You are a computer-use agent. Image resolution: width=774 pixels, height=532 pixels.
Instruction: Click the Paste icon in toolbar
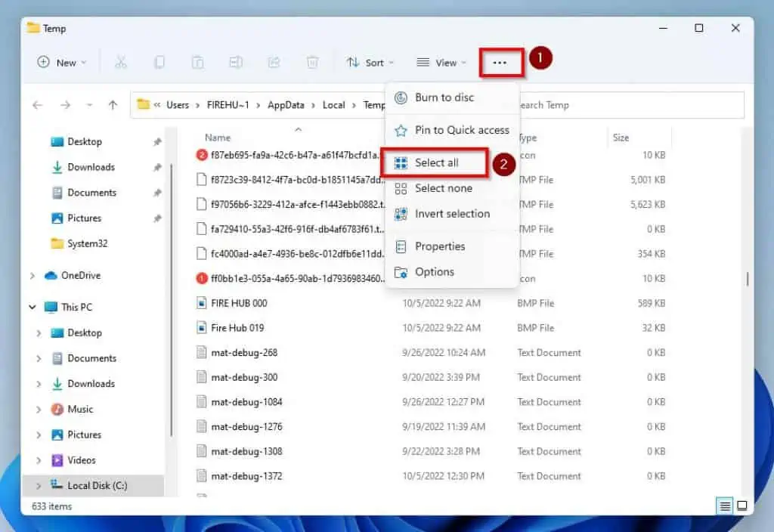click(197, 63)
